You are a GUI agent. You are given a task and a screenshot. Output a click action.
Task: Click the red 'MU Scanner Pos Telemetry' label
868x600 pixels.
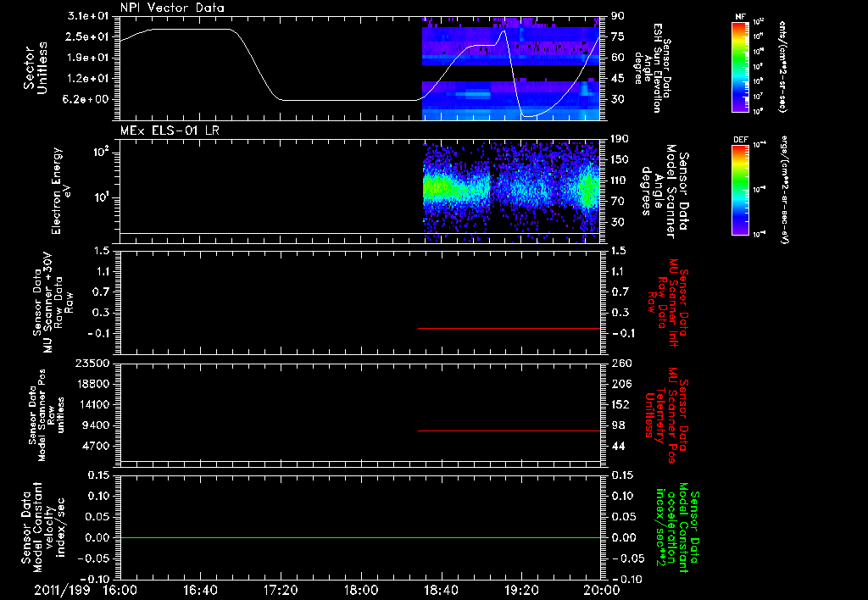[666, 415]
